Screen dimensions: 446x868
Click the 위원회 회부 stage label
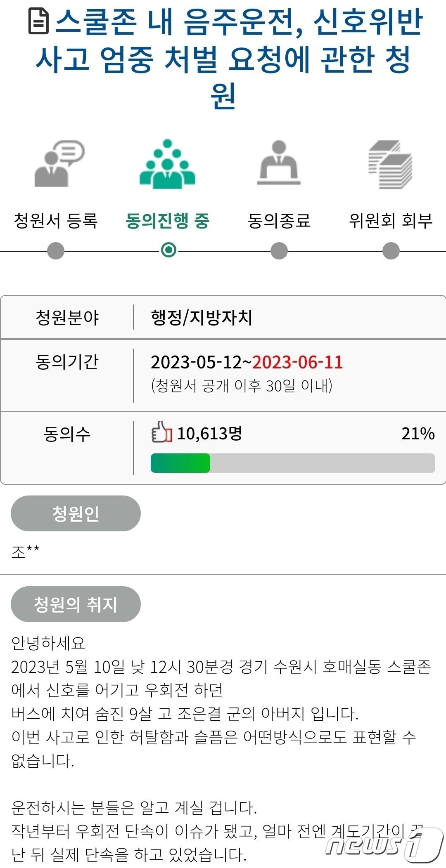click(391, 220)
